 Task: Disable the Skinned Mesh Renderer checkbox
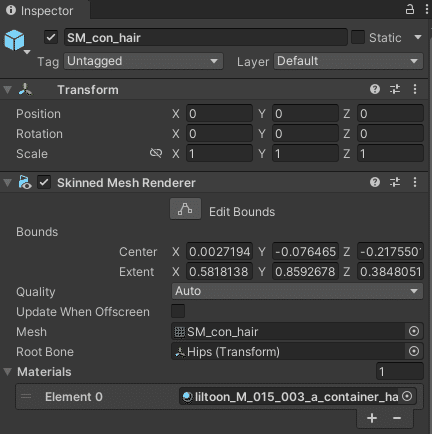point(44,182)
